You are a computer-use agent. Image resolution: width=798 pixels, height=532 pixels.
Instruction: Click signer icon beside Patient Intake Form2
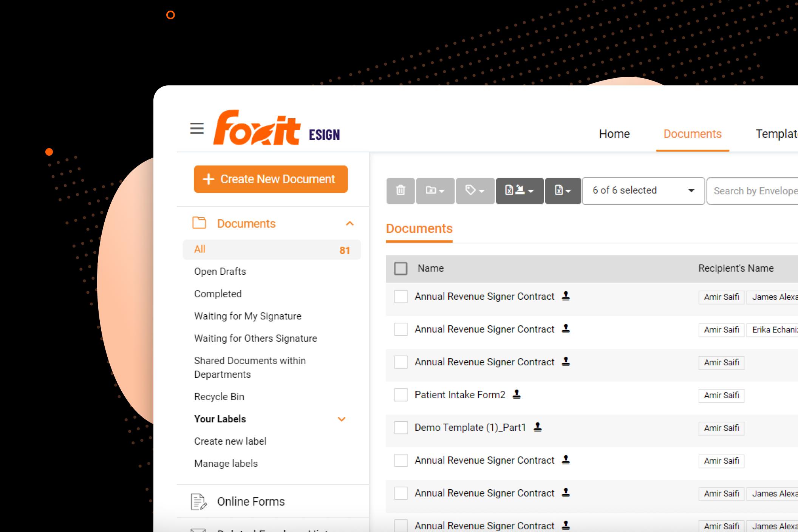(x=517, y=394)
